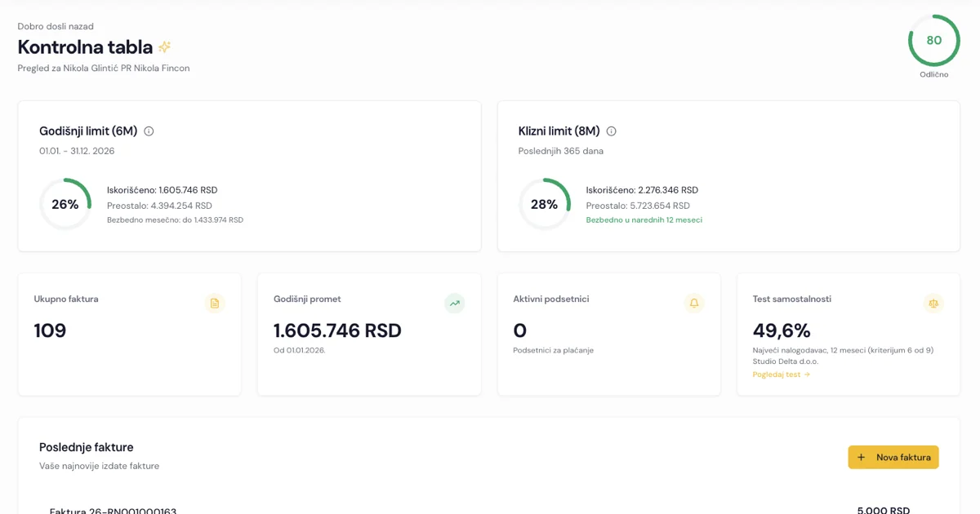Click the 28% rolling limit progress ring
This screenshot has height=514, width=980.
click(544, 204)
